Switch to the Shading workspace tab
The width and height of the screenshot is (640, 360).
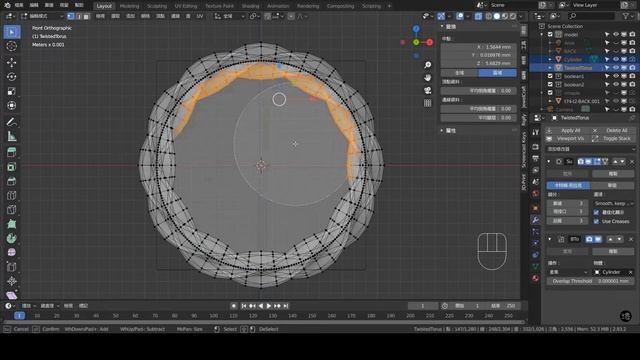[250, 6]
